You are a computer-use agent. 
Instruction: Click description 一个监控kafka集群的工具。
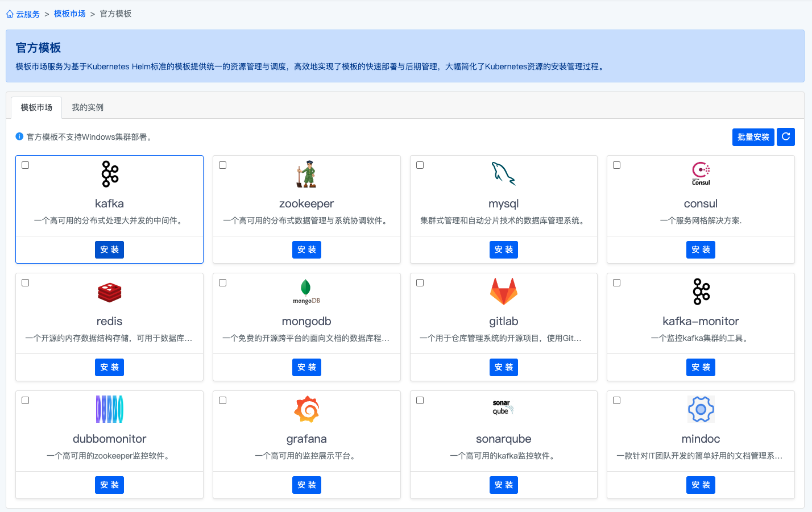[x=701, y=338]
